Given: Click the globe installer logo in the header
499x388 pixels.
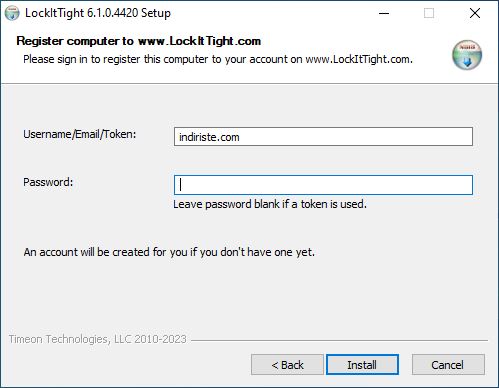Looking at the screenshot, I should pyautogui.click(x=467, y=55).
